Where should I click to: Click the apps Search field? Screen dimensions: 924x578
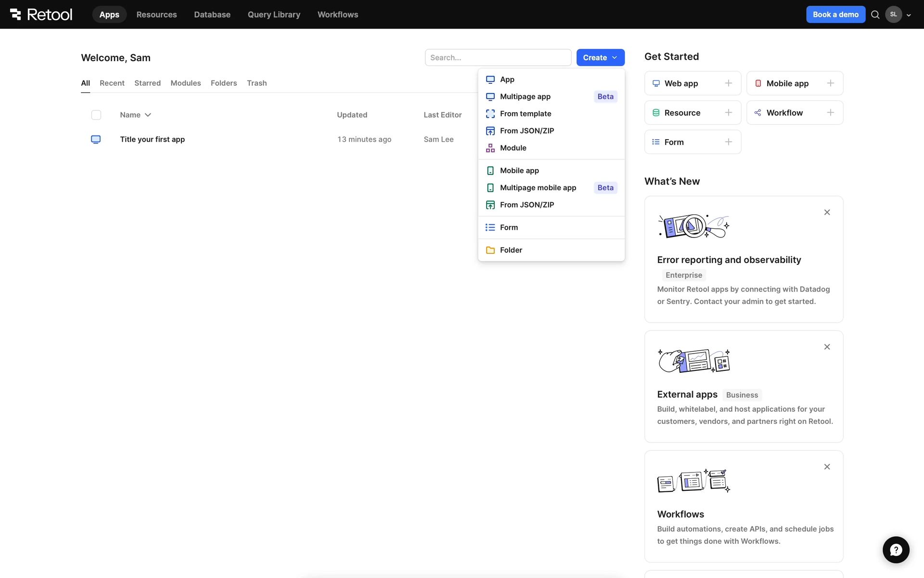pyautogui.click(x=498, y=57)
